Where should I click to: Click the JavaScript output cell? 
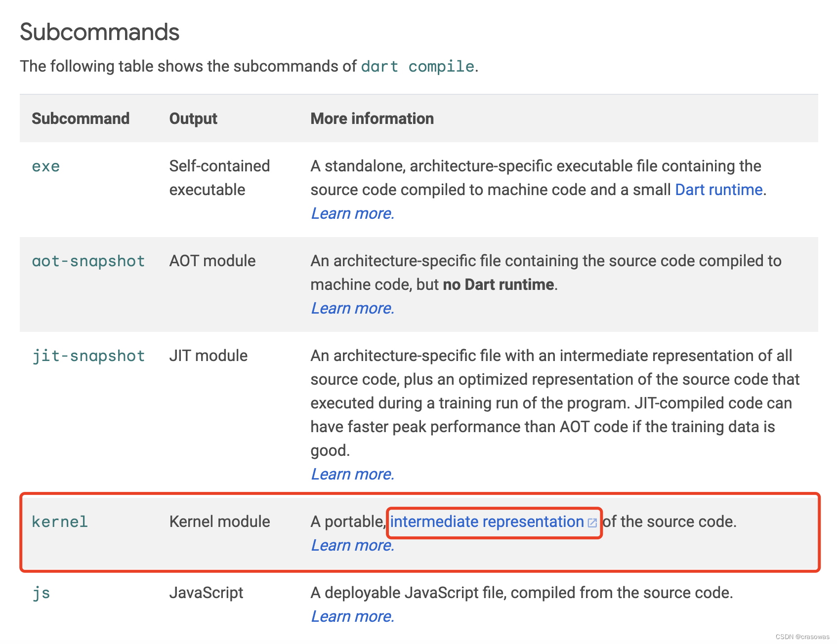click(206, 593)
